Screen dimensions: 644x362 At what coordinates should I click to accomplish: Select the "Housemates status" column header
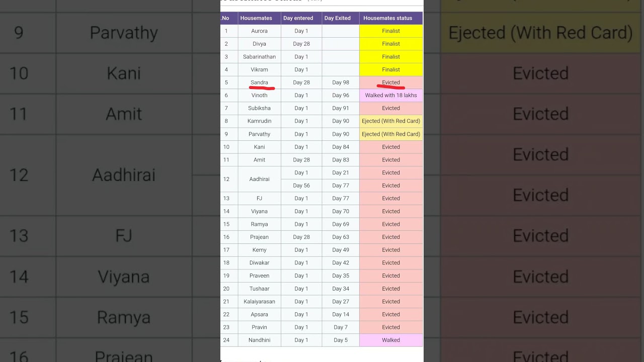coord(390,18)
